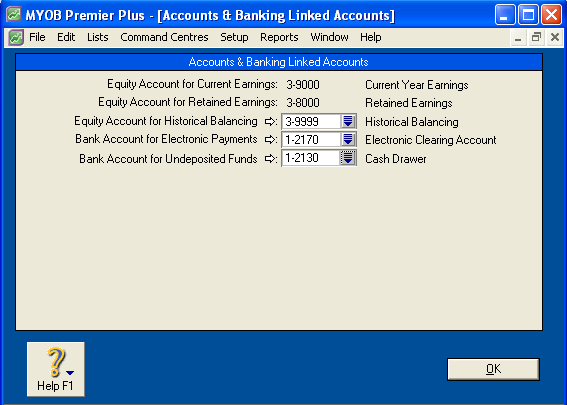Image resolution: width=567 pixels, height=405 pixels.
Task: Click the OK button
Action: pyautogui.click(x=493, y=369)
